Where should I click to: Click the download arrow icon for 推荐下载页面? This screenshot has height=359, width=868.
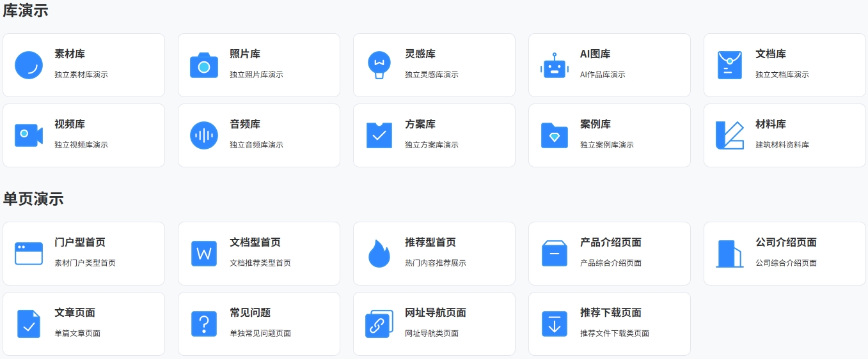(x=555, y=324)
